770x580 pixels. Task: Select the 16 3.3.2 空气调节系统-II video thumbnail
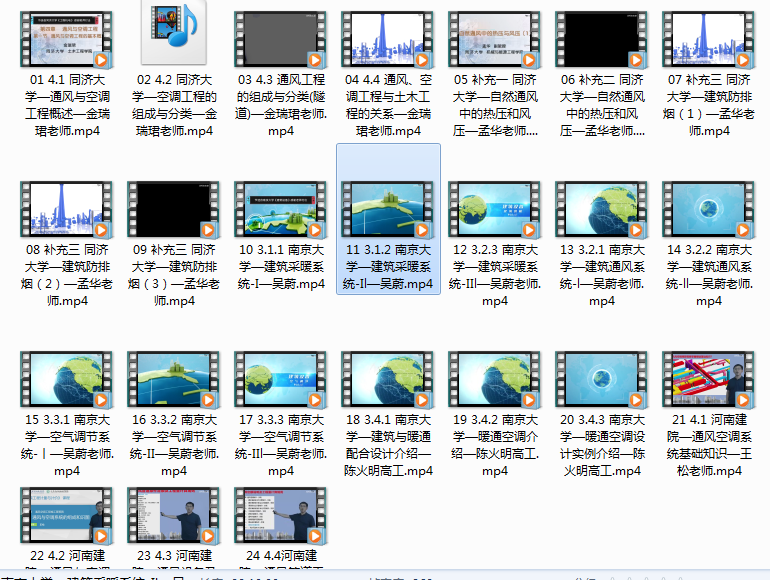pos(174,379)
